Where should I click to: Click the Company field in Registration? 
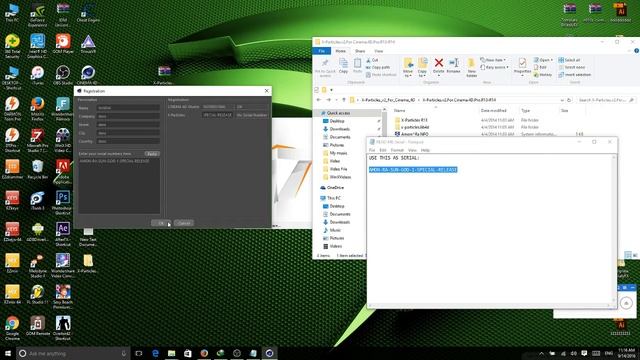128,116
